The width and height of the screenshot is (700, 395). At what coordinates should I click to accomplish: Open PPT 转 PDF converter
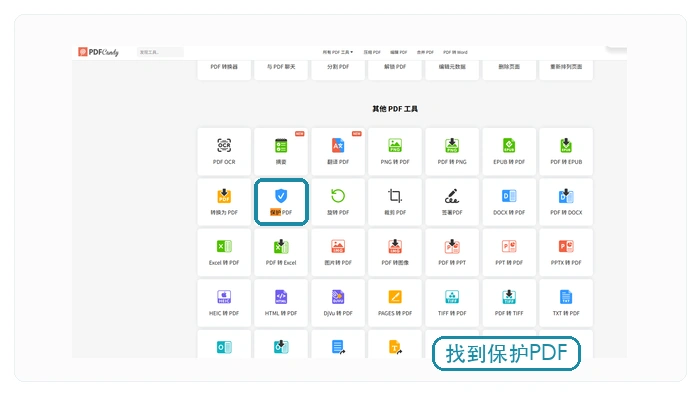coord(509,252)
